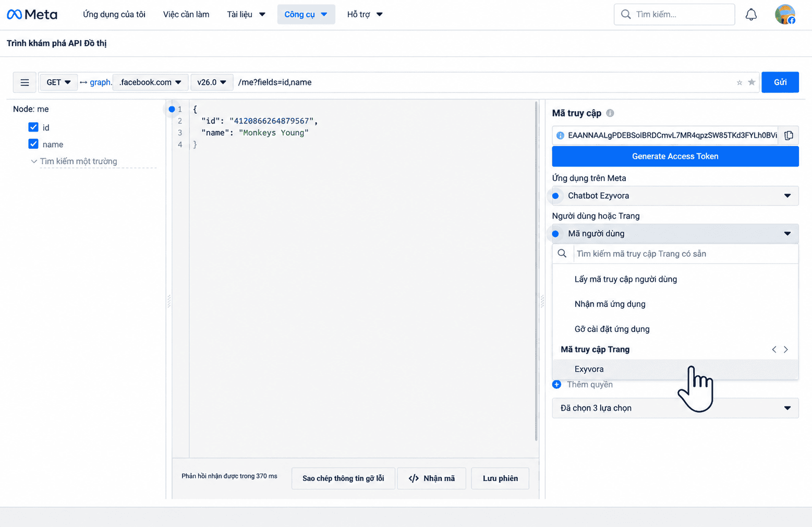
Task: Select the Exyvora page token
Action: click(x=675, y=369)
